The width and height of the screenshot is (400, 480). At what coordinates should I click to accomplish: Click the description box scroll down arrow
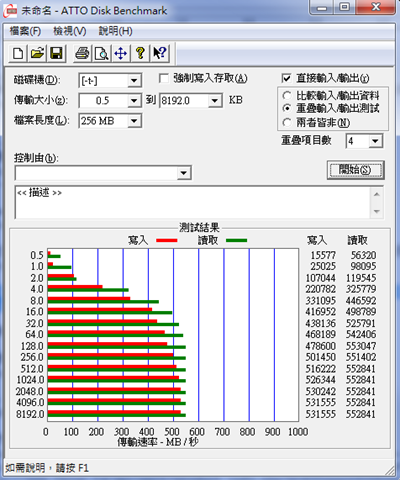coord(377,211)
